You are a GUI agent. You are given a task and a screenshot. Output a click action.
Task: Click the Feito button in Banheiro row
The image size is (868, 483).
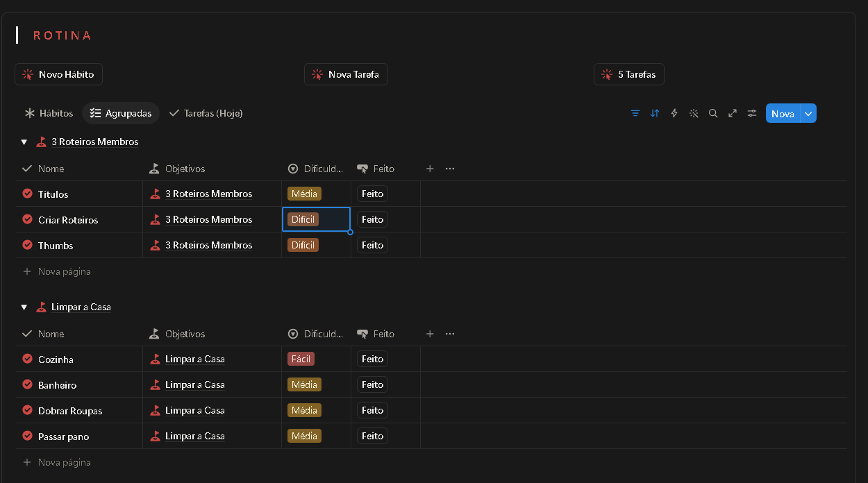click(373, 384)
